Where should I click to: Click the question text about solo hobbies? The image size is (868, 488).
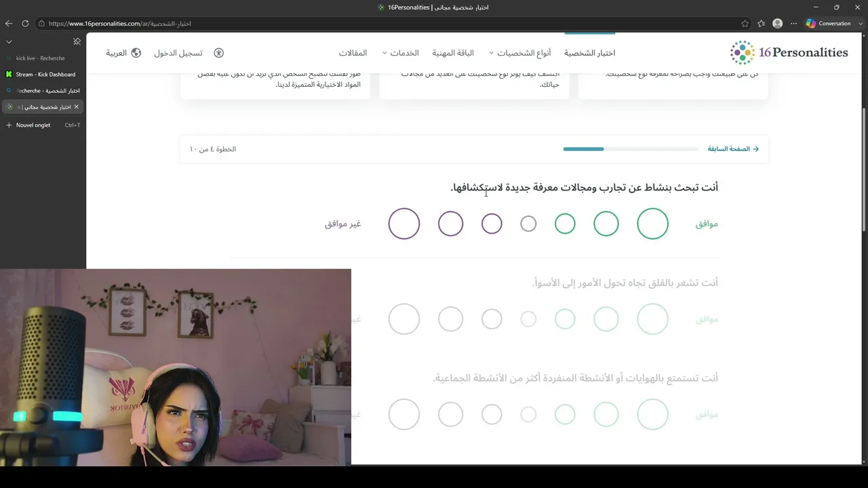click(576, 378)
